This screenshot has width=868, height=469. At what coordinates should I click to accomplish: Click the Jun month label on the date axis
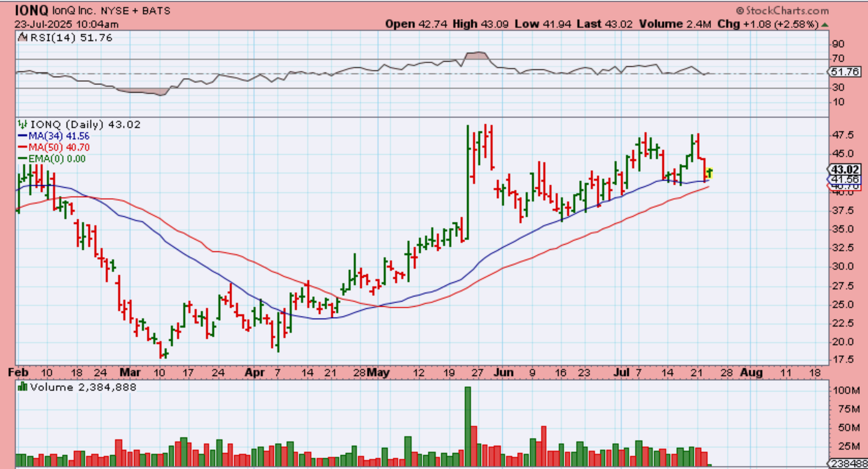pos(503,373)
